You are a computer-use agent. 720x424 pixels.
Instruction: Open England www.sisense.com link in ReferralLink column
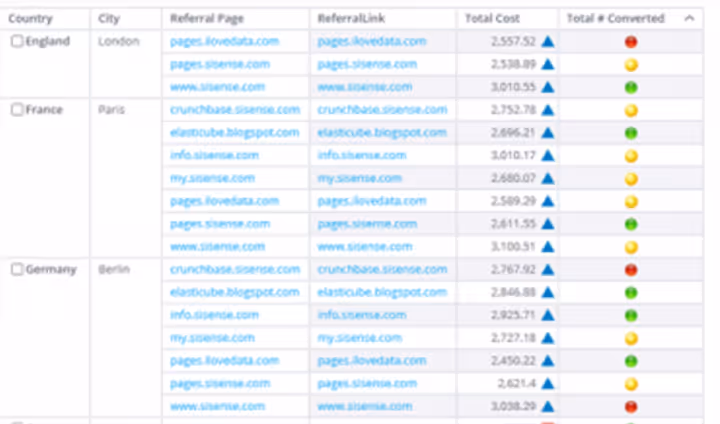(365, 87)
